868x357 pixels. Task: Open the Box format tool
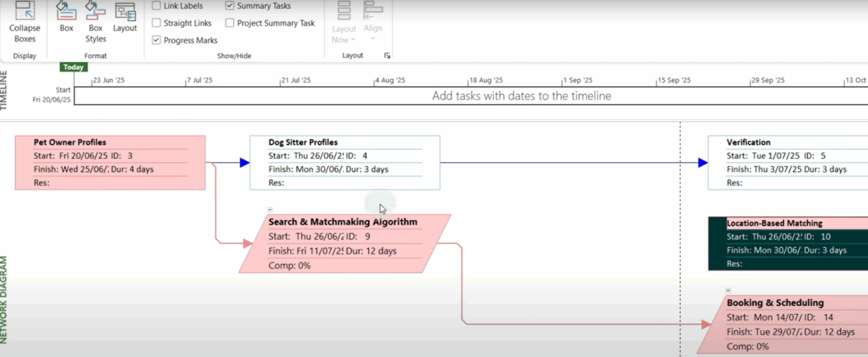66,11
